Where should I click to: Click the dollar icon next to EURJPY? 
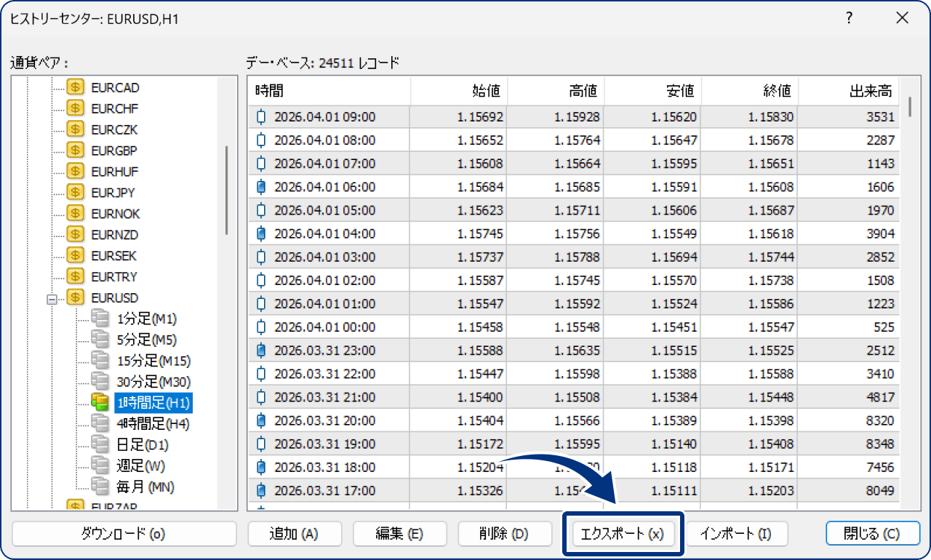click(x=76, y=192)
